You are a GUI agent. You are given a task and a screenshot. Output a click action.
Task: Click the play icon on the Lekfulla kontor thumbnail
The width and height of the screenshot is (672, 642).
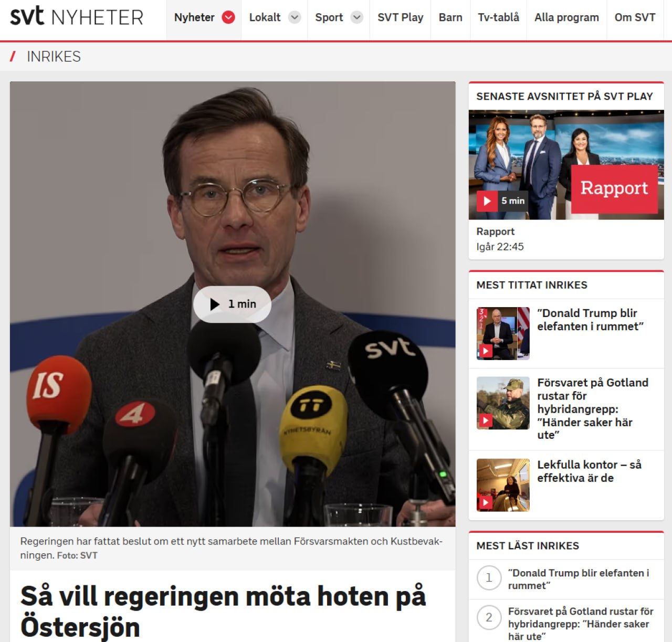486,502
